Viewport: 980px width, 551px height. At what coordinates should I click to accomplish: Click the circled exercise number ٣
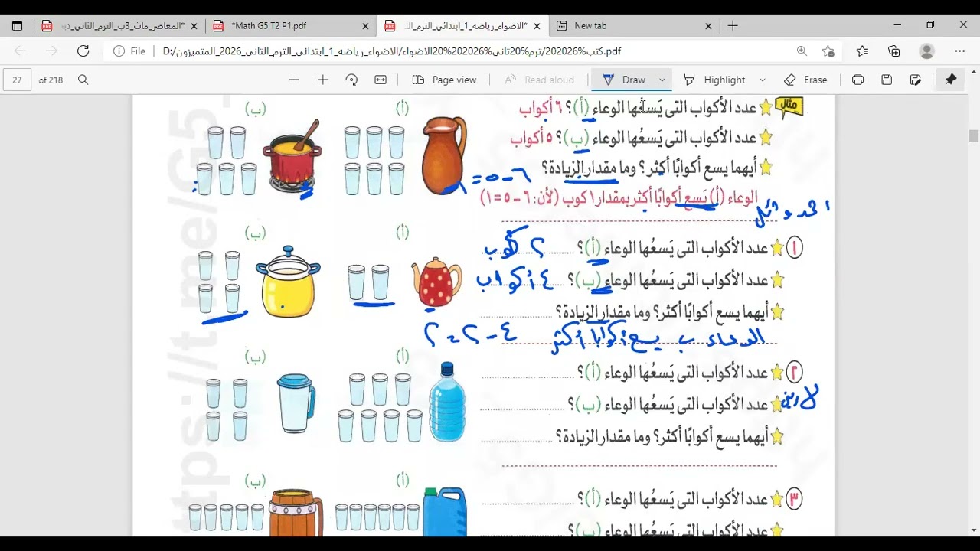(x=794, y=498)
